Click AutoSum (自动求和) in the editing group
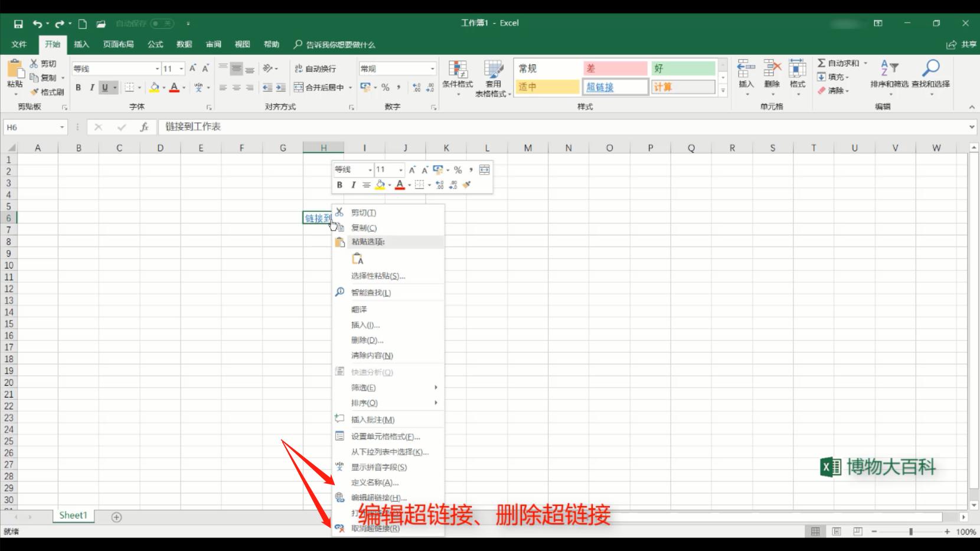Image resolution: width=980 pixels, height=551 pixels. (838, 63)
